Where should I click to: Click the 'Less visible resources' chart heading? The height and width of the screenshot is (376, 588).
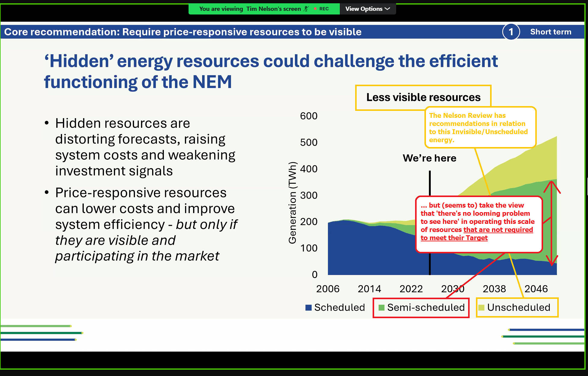click(x=423, y=97)
